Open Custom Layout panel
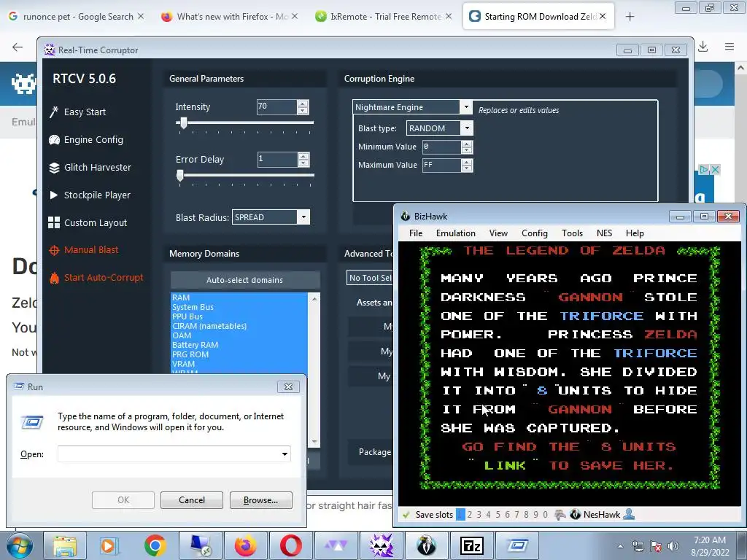 coord(88,222)
